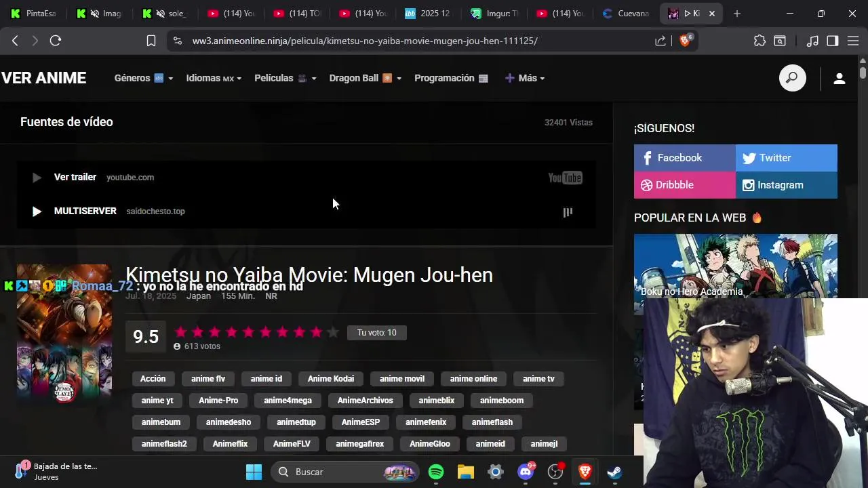Screen dimensions: 868x488
Task: Open the user account profile icon
Action: click(840, 78)
